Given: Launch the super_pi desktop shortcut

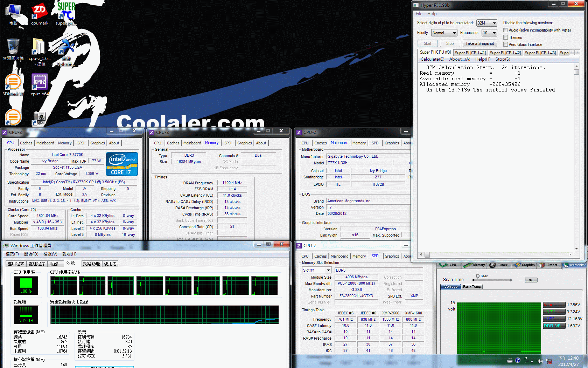Looking at the screenshot, I should 66,14.
